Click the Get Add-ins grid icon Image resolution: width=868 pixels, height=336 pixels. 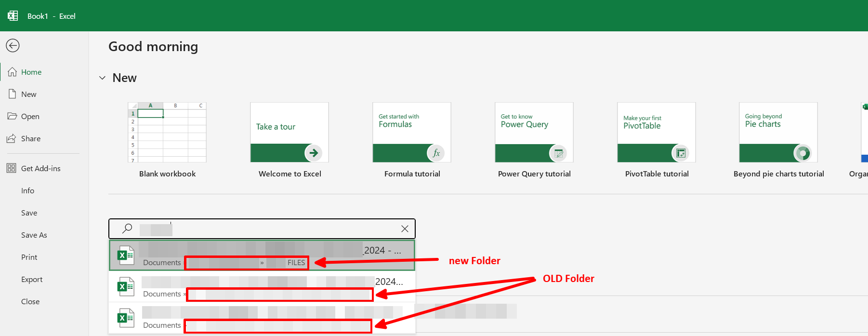pyautogui.click(x=11, y=168)
